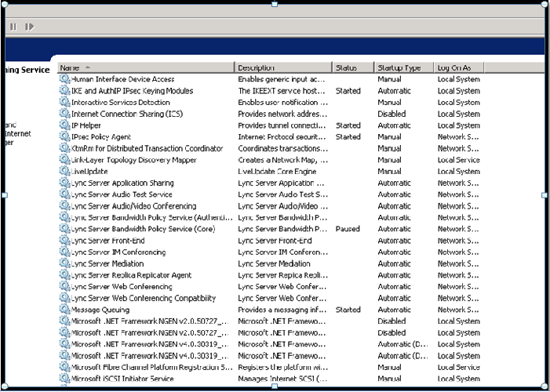Click the Started status of IP Helper
550x392 pixels.
pos(348,125)
